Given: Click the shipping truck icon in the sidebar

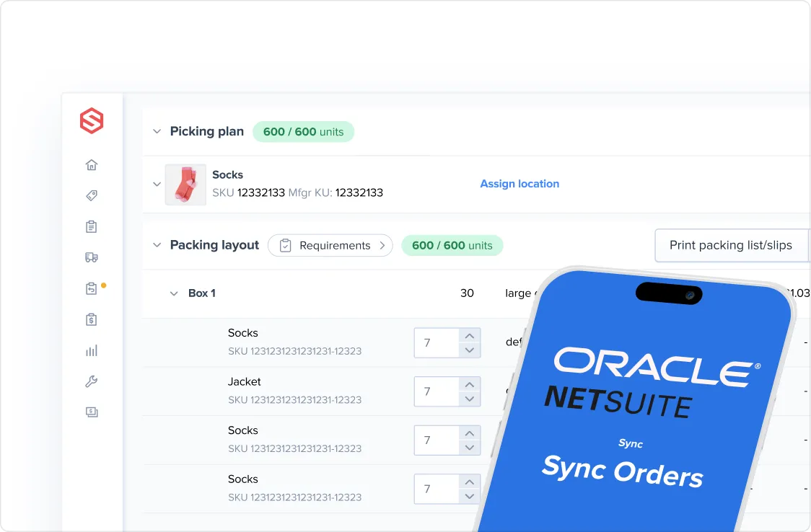Looking at the screenshot, I should [x=92, y=257].
